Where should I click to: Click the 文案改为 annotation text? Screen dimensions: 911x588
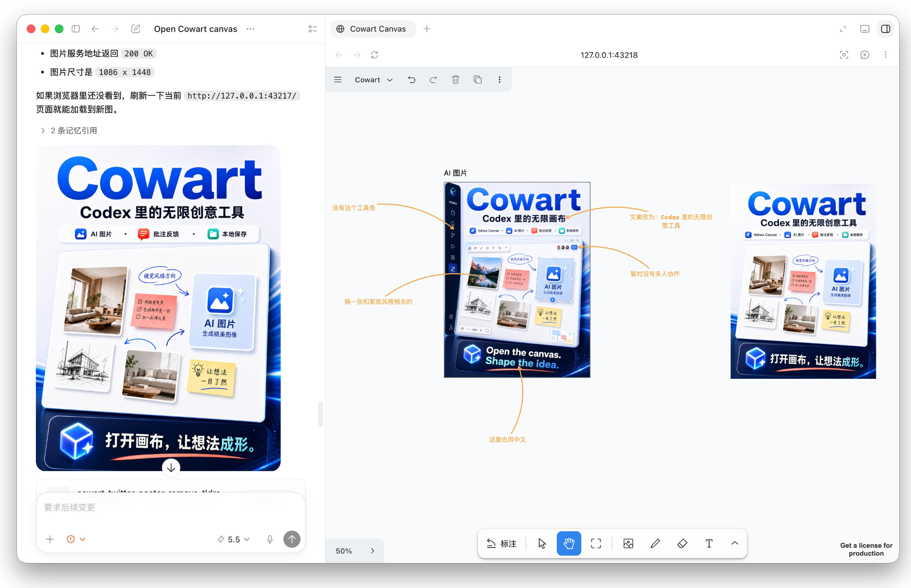coord(671,221)
